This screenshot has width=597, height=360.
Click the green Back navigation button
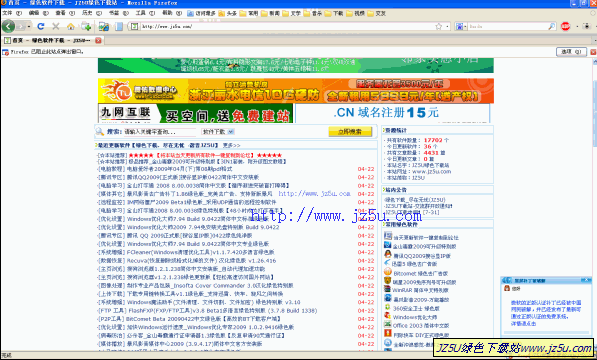coord(8,26)
